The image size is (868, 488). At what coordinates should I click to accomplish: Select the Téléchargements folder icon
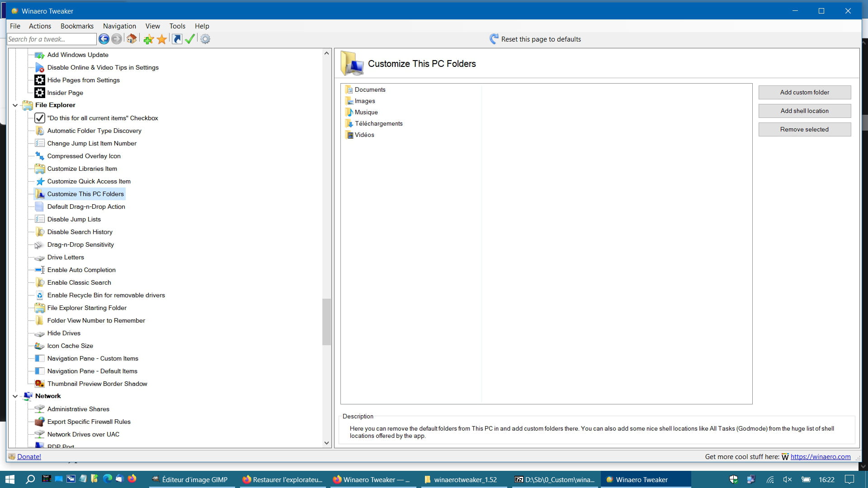349,123
